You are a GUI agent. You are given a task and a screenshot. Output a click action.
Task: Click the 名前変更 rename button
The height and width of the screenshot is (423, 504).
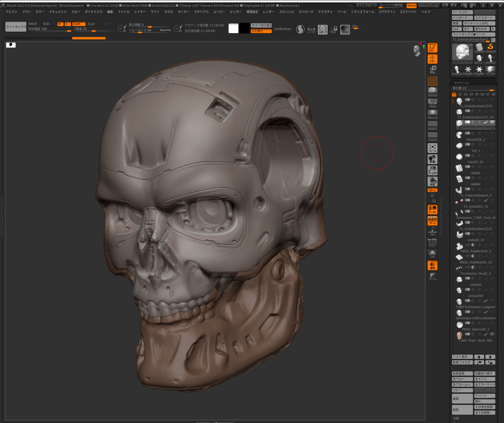click(x=462, y=373)
